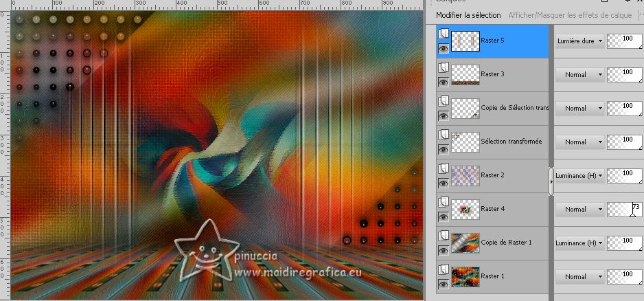The width and height of the screenshot is (644, 301).
Task: Click the raster layer type icon of Raster 5
Action: tap(443, 33)
